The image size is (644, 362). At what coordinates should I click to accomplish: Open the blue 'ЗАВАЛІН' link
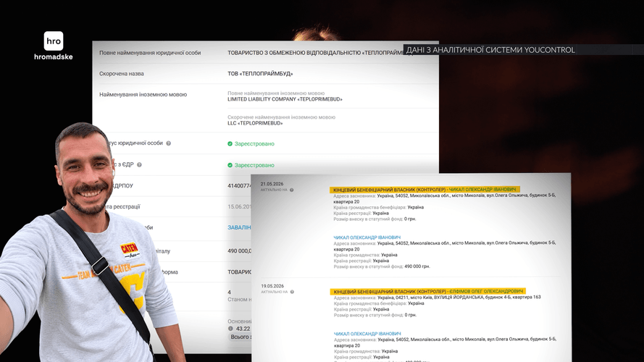coord(239,227)
